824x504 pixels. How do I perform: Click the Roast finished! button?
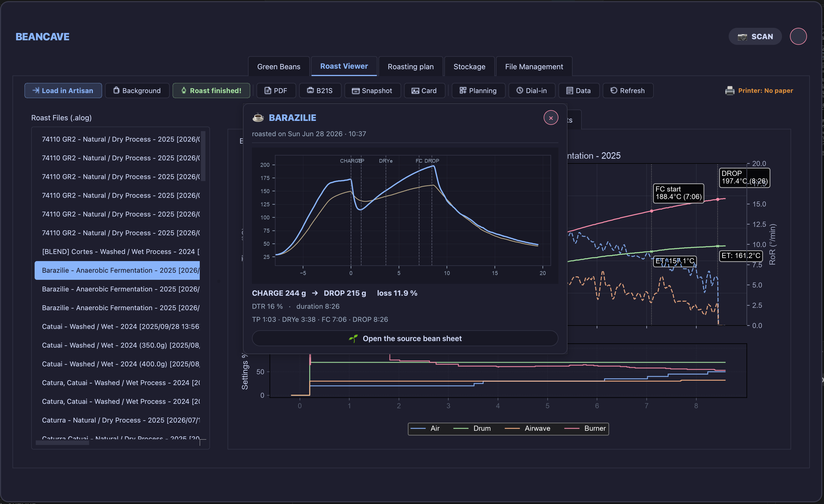[211, 91]
